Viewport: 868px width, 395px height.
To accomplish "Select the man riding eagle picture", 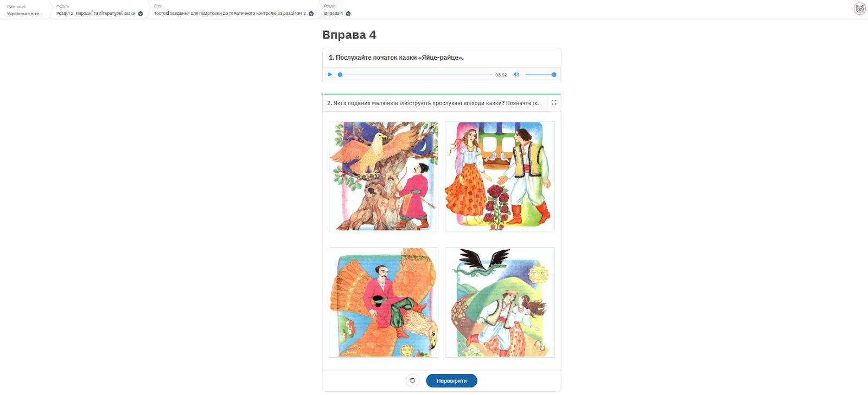I will pos(384,302).
